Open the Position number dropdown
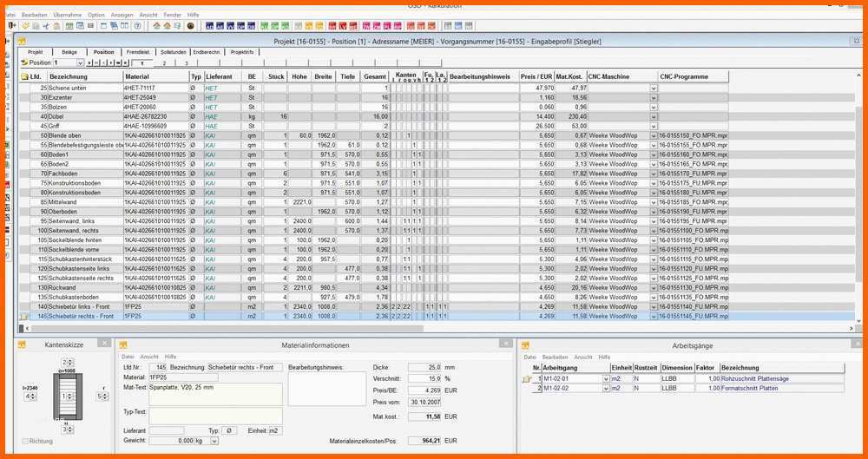 coord(80,63)
